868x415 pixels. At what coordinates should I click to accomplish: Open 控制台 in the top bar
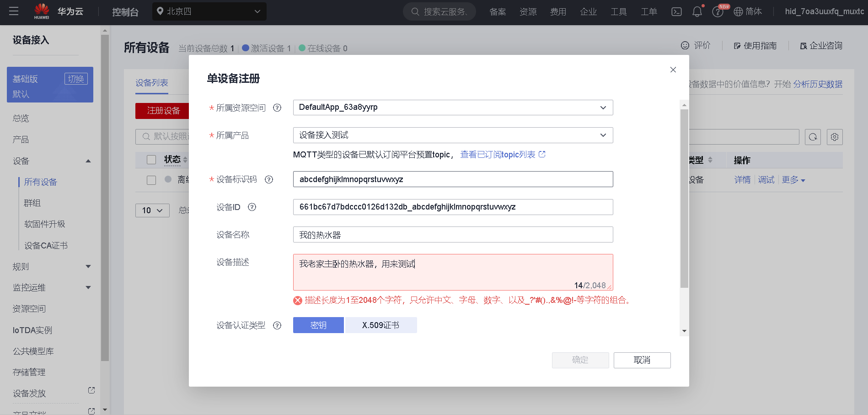(125, 12)
